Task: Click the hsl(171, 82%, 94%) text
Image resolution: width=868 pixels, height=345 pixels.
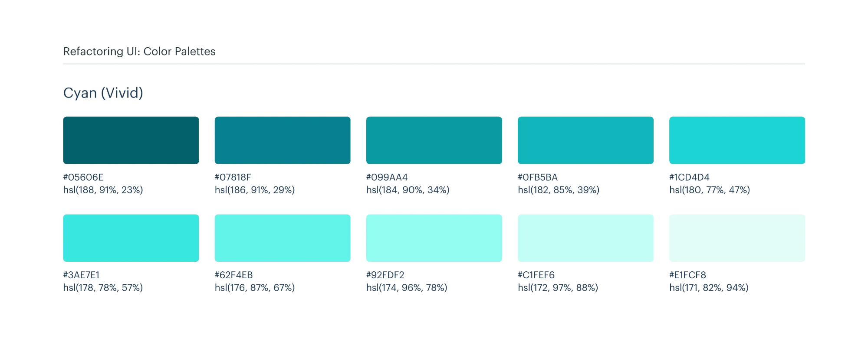Action: [709, 288]
